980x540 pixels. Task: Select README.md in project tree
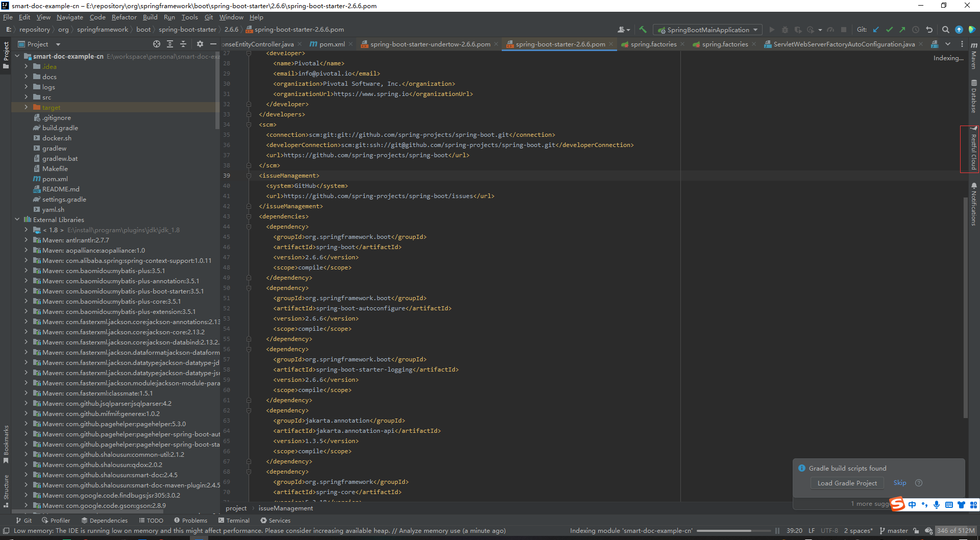coord(61,189)
